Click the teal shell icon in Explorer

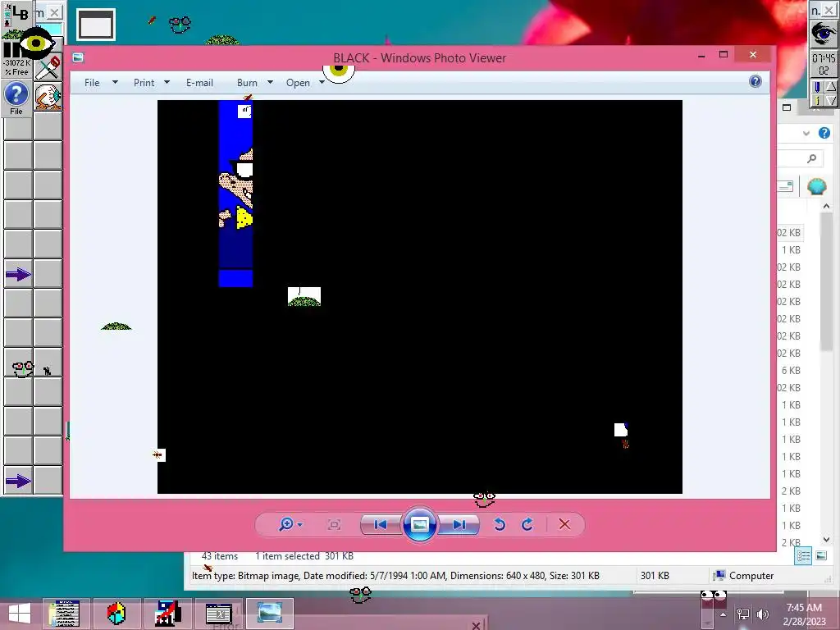pos(816,186)
